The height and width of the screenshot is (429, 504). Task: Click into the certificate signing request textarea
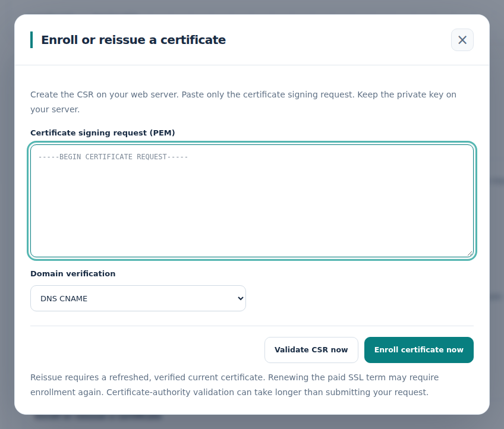click(x=252, y=201)
